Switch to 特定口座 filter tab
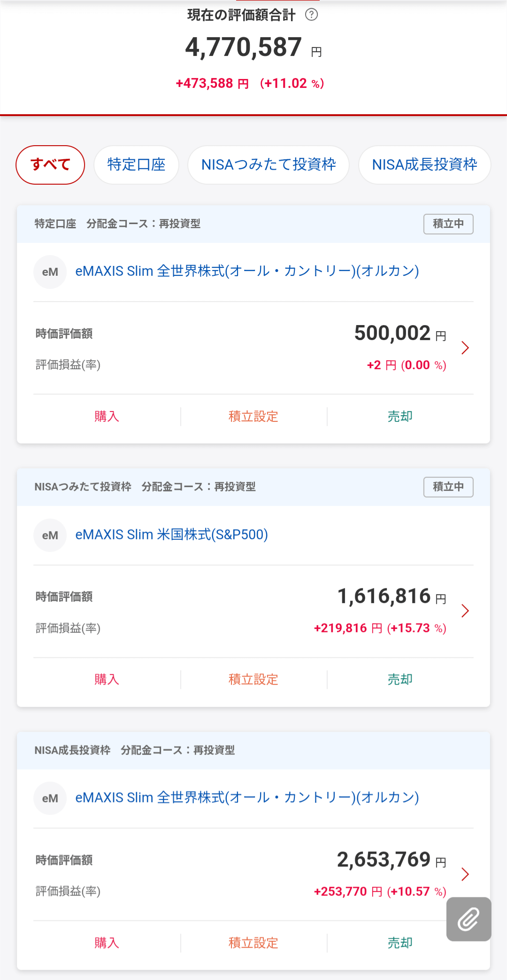 pyautogui.click(x=136, y=165)
